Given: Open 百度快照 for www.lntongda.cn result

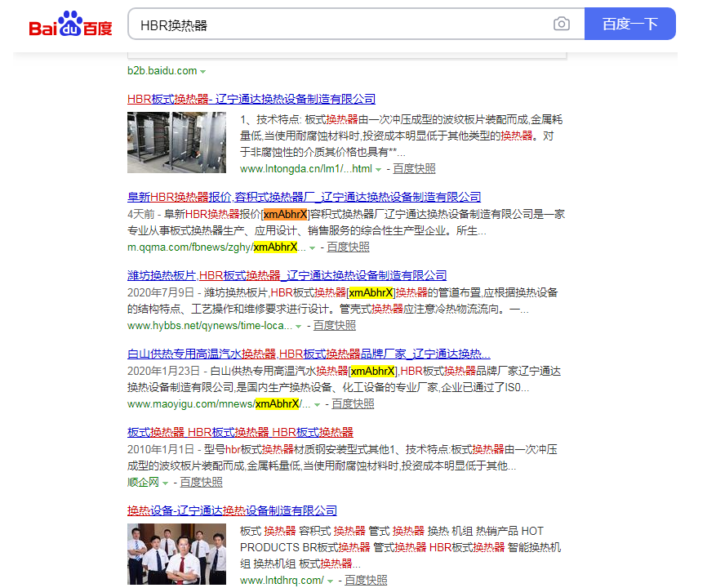Looking at the screenshot, I should click(x=414, y=169).
